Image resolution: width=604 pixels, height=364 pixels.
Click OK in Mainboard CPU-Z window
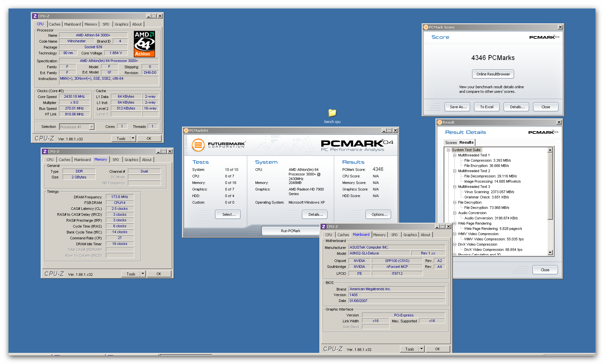(x=437, y=349)
